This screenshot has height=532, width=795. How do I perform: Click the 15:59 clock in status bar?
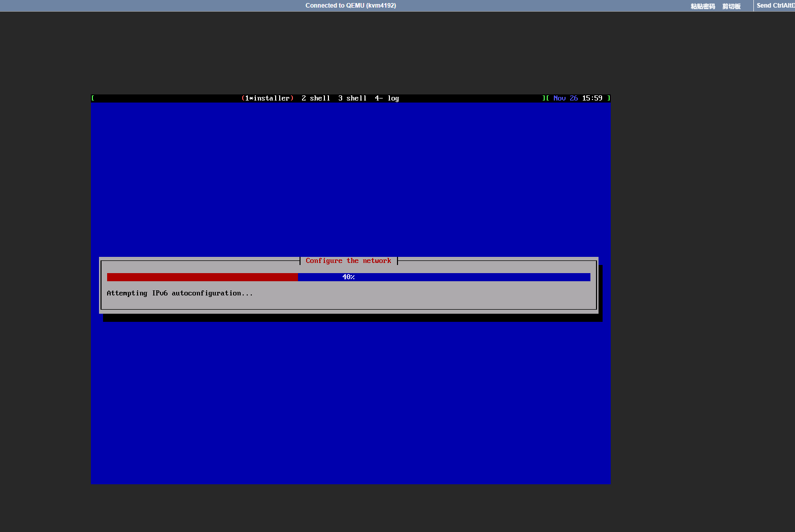[x=592, y=98]
